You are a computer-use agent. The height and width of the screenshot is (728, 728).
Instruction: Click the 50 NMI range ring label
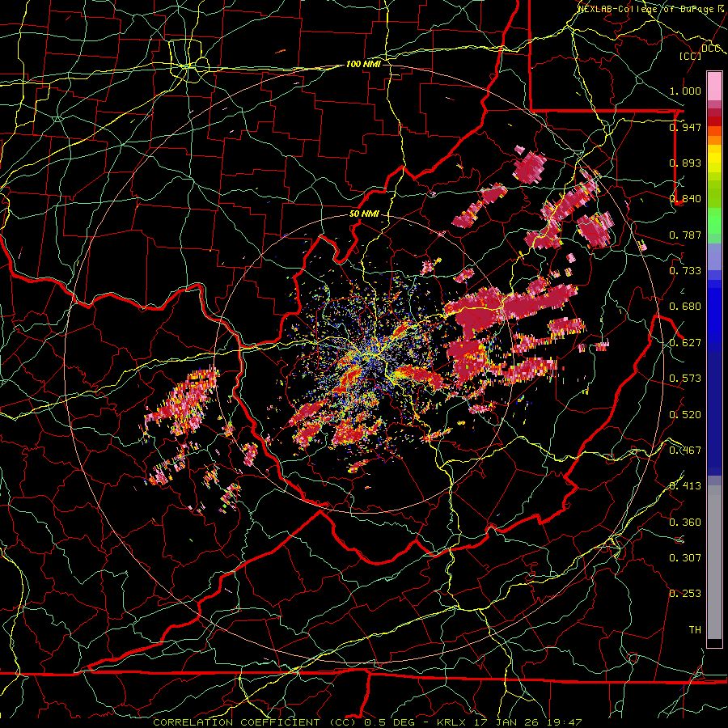click(364, 214)
